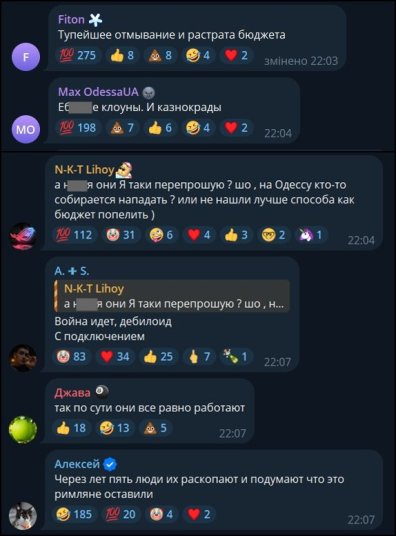Click the clown reaction showing 31
Image resolution: width=396 pixels, height=536 pixels.
pyautogui.click(x=121, y=235)
